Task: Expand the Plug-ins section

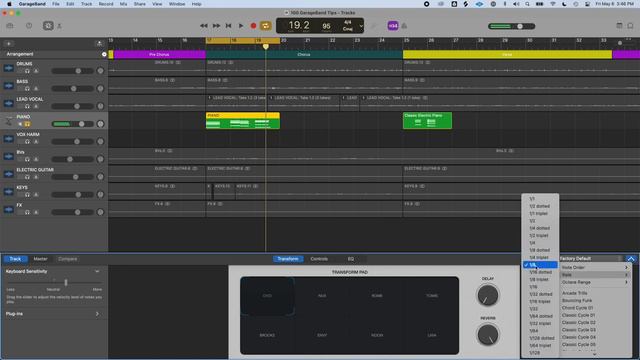Action: point(97,314)
